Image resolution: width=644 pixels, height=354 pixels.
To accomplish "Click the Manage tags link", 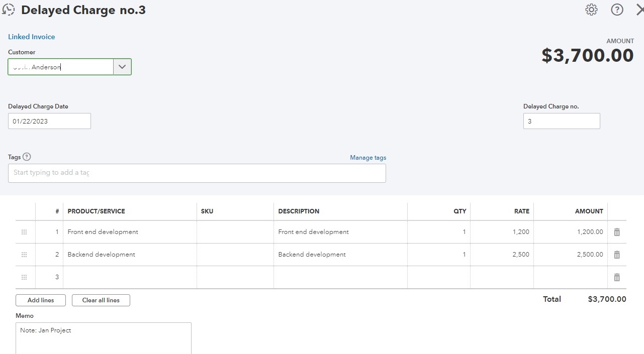I will (x=368, y=158).
